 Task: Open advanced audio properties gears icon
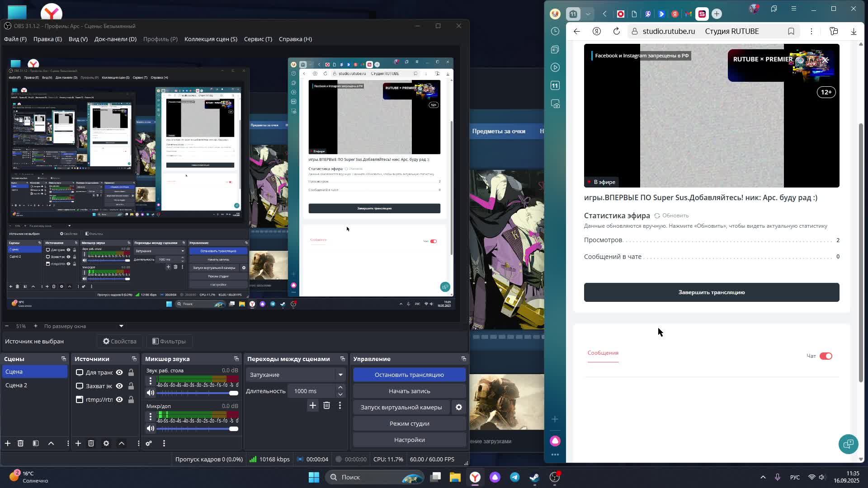pyautogui.click(x=149, y=443)
